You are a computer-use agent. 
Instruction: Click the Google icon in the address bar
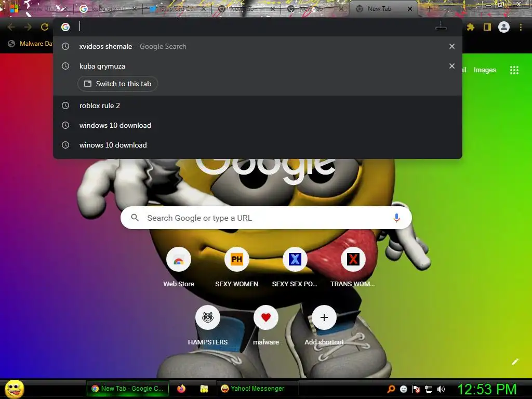pyautogui.click(x=65, y=27)
